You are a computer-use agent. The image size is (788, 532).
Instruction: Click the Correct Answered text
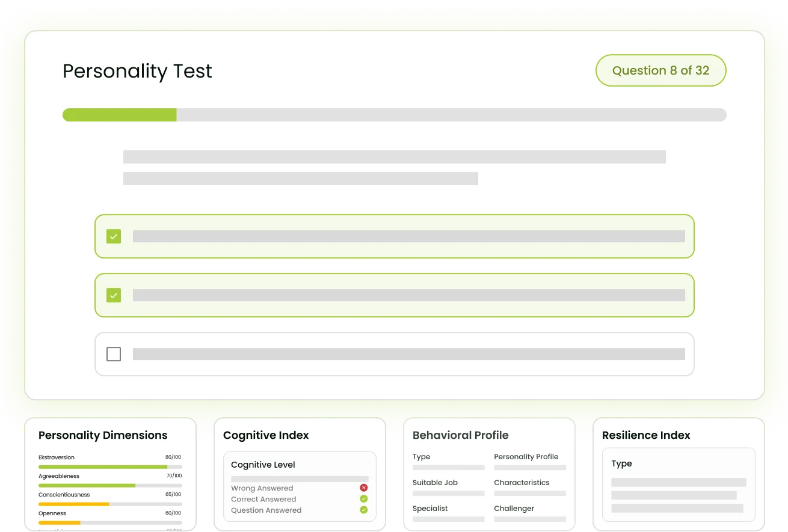[263, 499]
